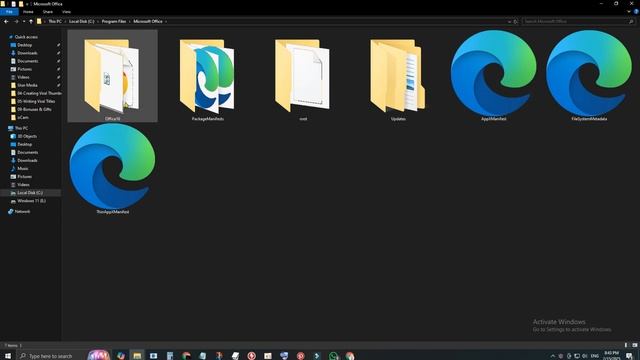This screenshot has height=360, width=640.
Task: Go forward with the Forward arrow
Action: pyautogui.click(x=16, y=21)
